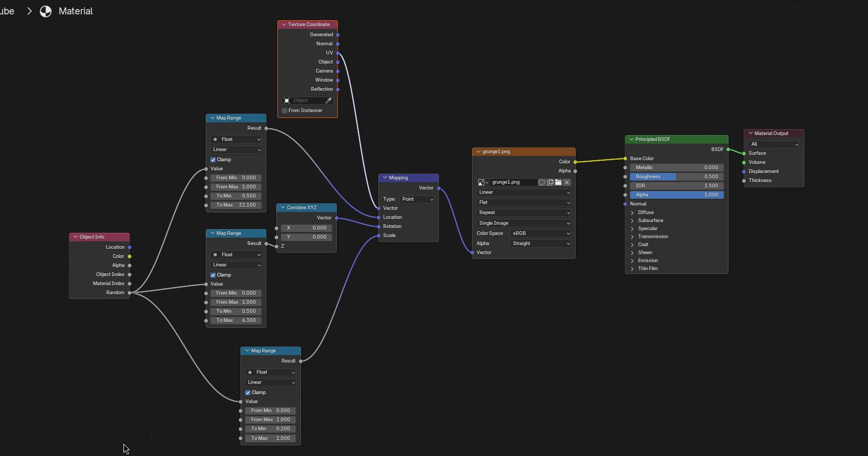Open the Material Output All target dropdown
The image size is (868, 456).
774,144
